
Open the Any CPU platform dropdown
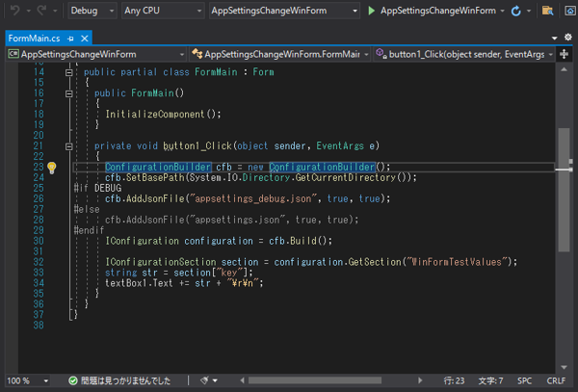point(163,11)
